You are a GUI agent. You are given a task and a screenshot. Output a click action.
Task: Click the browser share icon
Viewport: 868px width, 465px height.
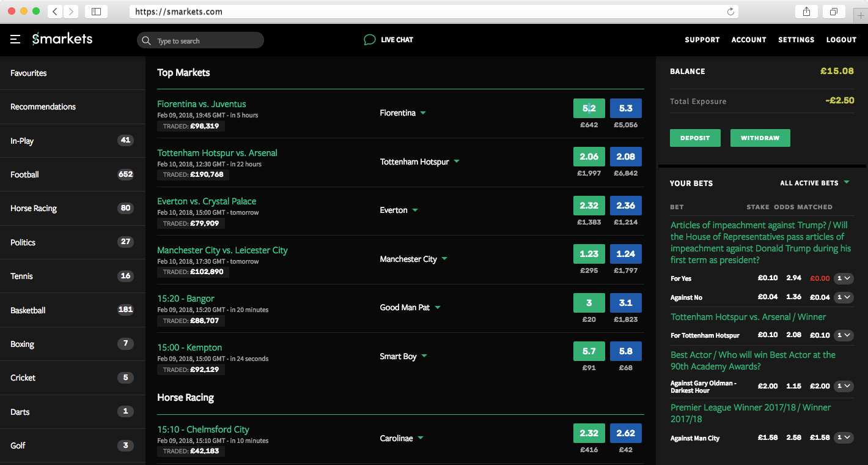[806, 12]
